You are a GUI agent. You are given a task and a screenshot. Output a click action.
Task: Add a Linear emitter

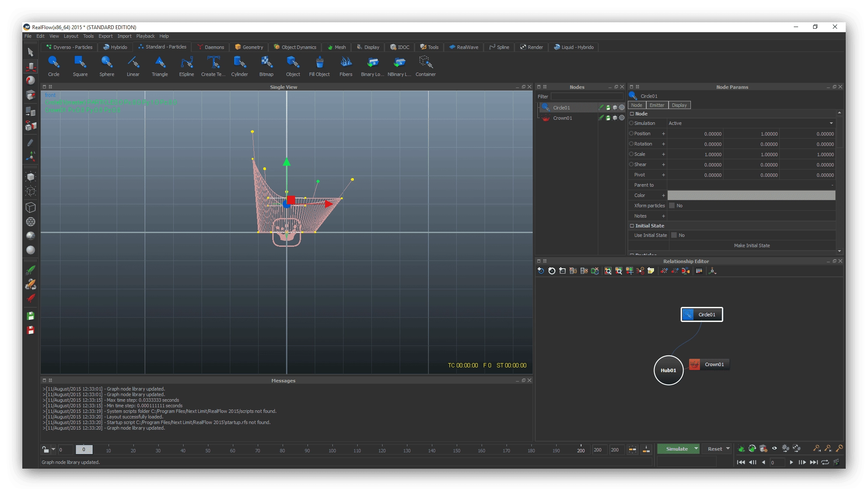click(x=133, y=66)
